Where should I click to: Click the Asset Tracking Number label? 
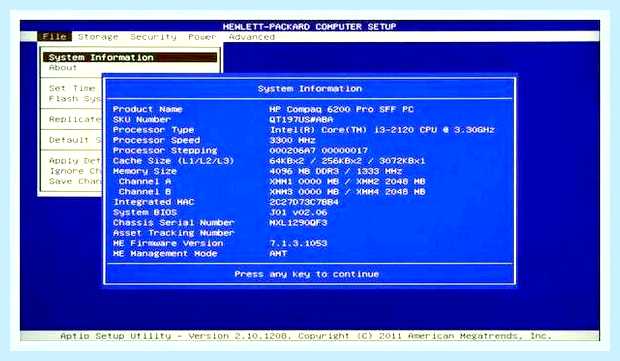(174, 232)
